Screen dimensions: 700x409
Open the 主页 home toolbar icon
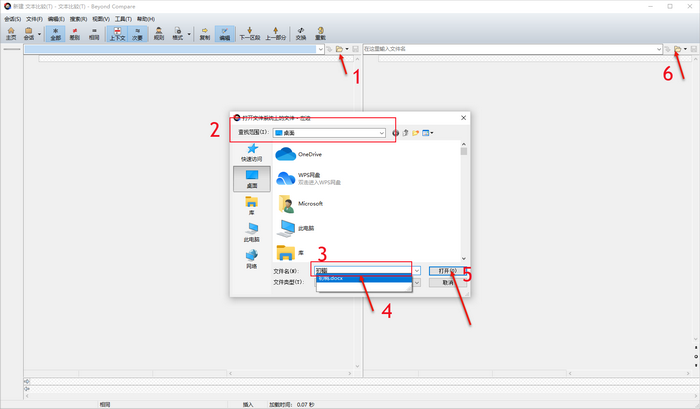pyautogui.click(x=11, y=33)
